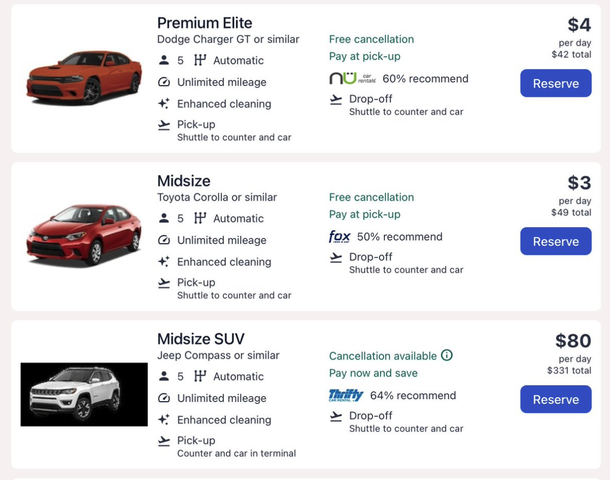This screenshot has width=610, height=480.
Task: Reserve the Midsize Toyota Corolla
Action: point(556,241)
